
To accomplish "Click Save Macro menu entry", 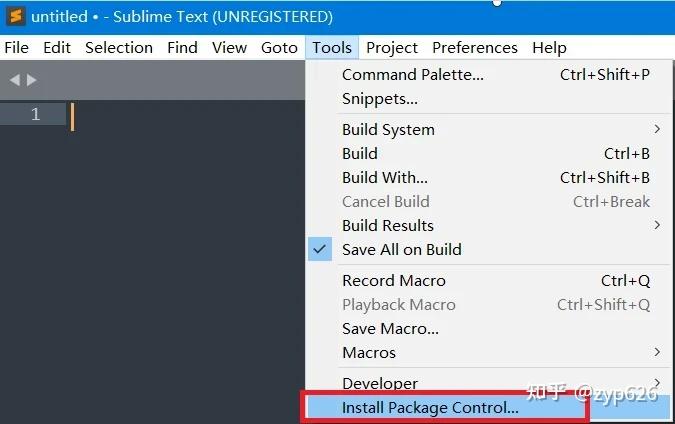I will click(390, 329).
